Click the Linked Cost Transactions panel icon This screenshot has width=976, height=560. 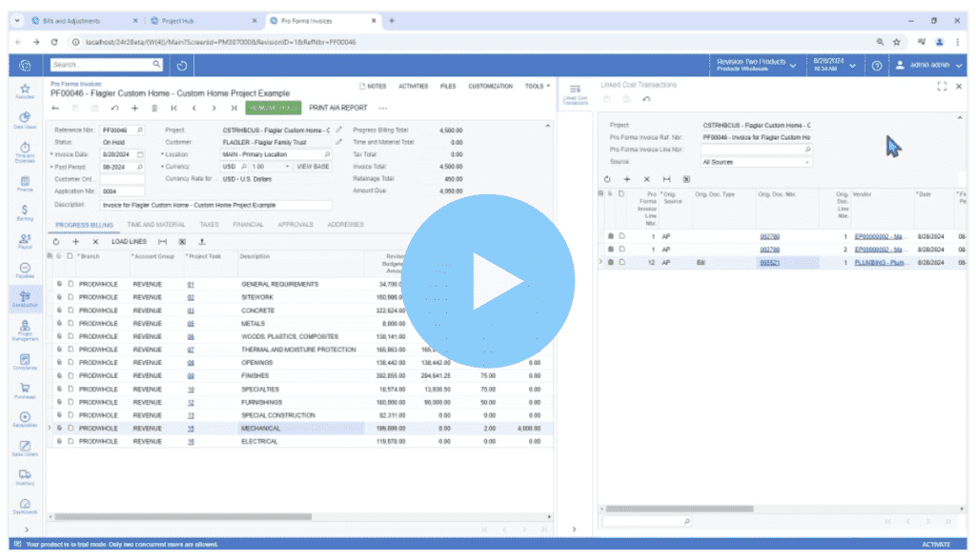(575, 91)
